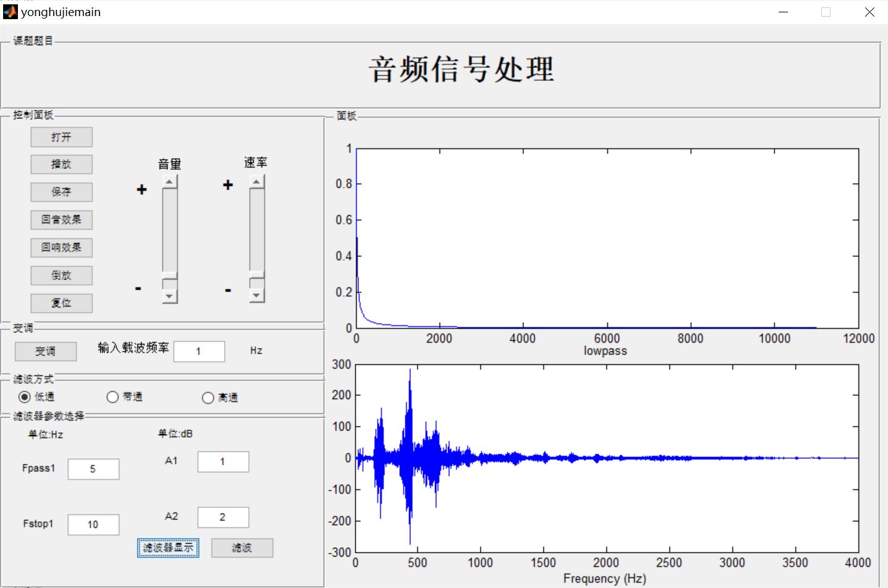Focus the Fpass1 input field

pyautogui.click(x=93, y=469)
